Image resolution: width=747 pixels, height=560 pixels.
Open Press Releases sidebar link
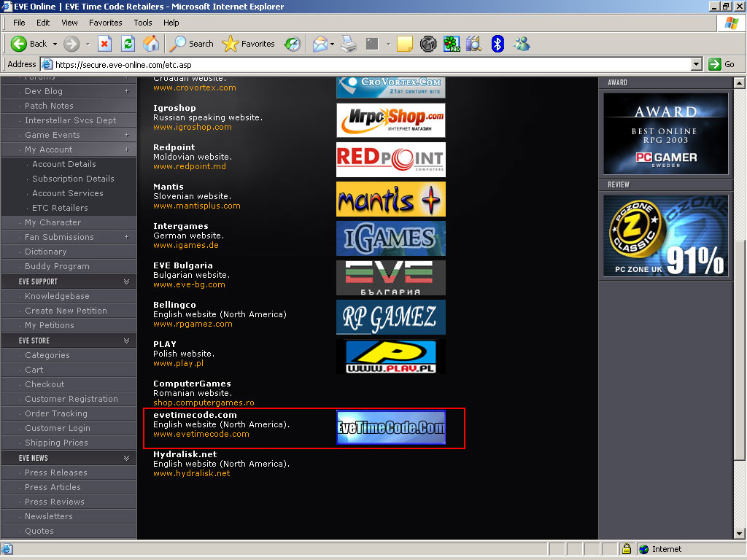coord(56,472)
